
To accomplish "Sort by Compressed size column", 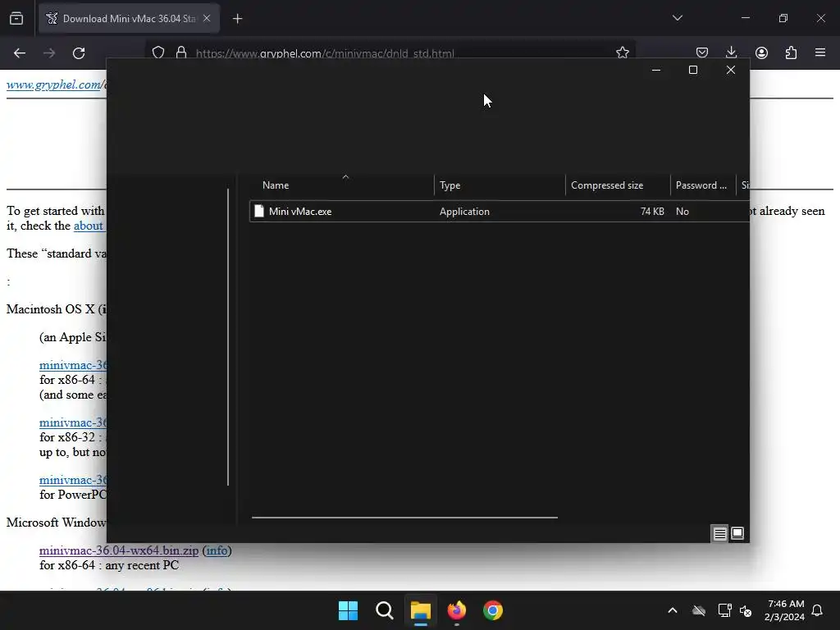I will click(x=618, y=185).
